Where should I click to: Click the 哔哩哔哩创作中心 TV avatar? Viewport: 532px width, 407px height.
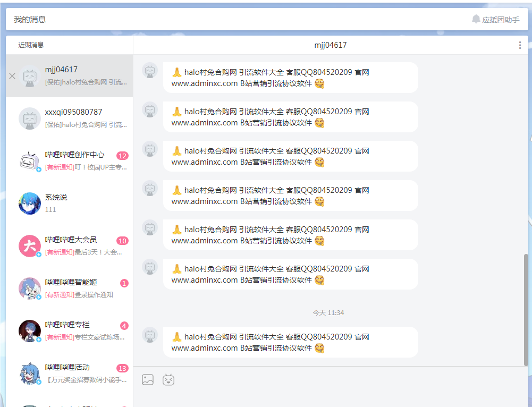point(29,160)
